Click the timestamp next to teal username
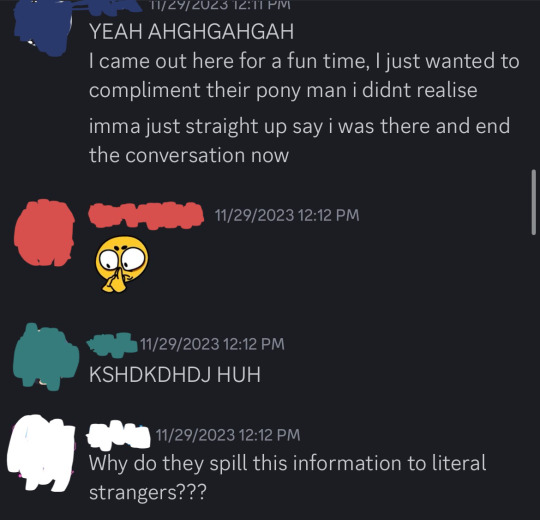540x520 pixels. (x=212, y=344)
